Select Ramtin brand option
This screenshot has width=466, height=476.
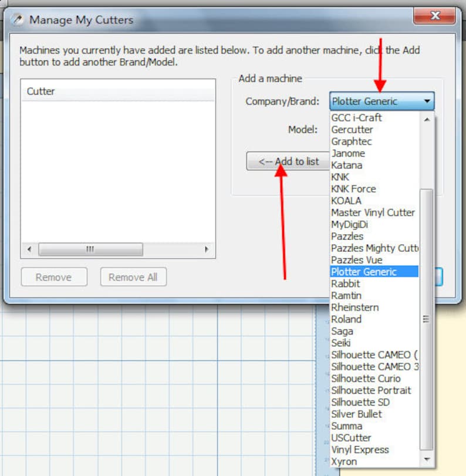[374, 295]
